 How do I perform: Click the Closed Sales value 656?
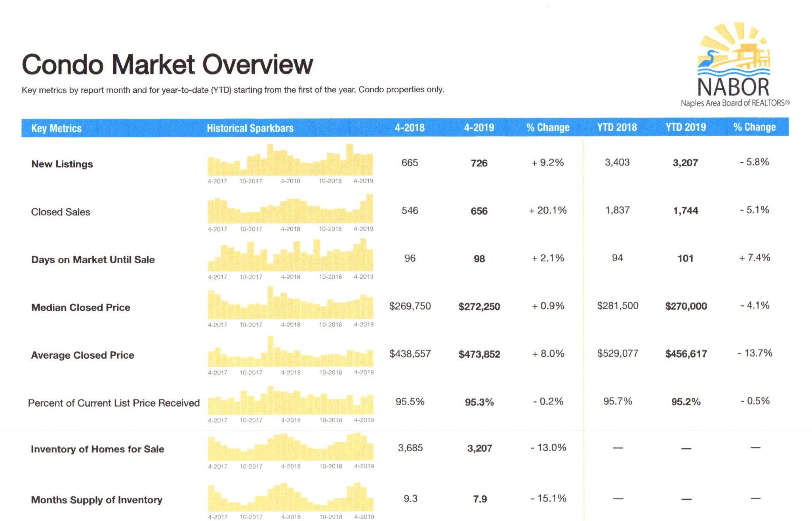(x=479, y=211)
